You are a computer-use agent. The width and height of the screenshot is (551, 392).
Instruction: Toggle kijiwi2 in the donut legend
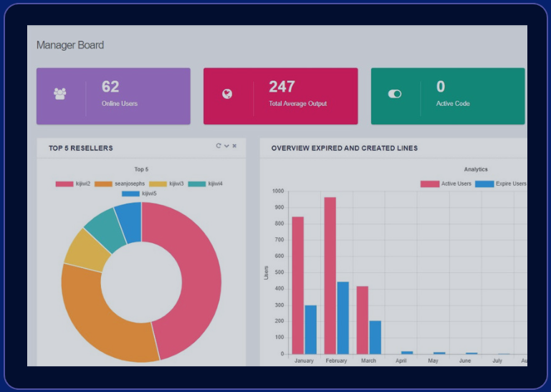click(x=73, y=184)
